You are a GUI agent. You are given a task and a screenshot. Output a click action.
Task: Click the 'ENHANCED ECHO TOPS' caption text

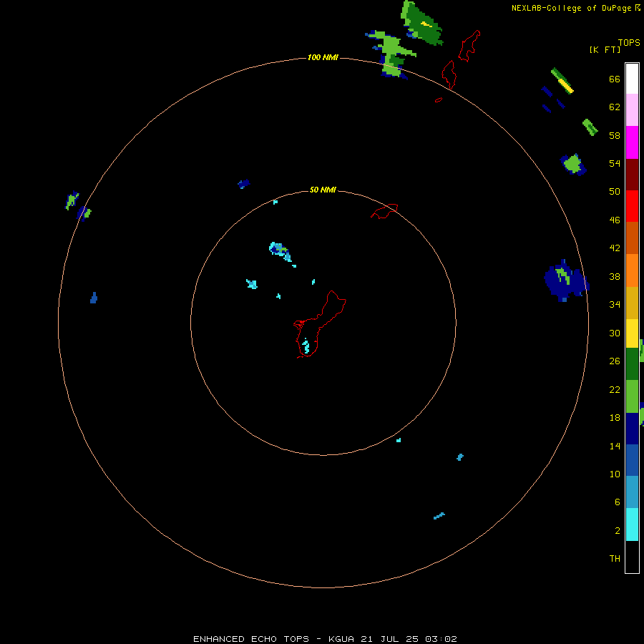(251, 639)
